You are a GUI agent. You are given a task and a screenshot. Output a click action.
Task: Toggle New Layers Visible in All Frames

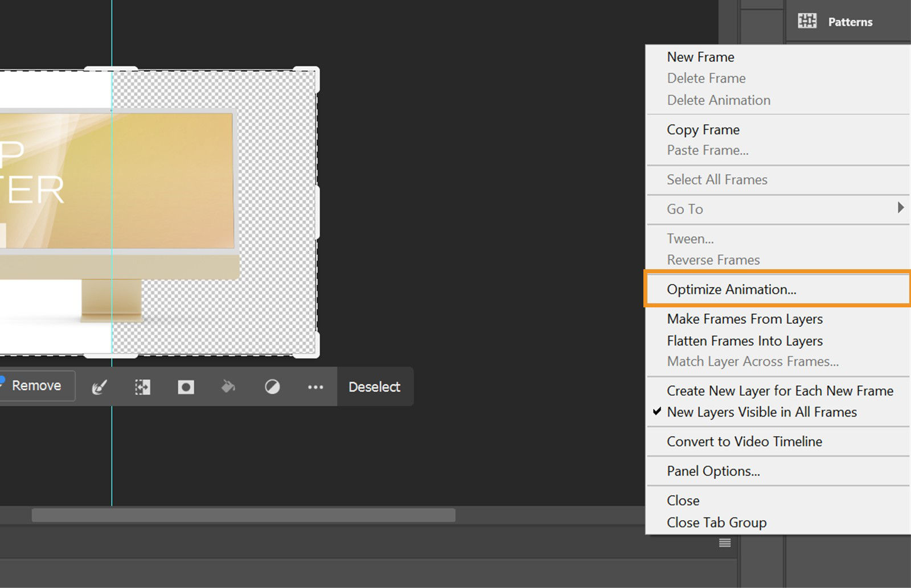(x=762, y=412)
